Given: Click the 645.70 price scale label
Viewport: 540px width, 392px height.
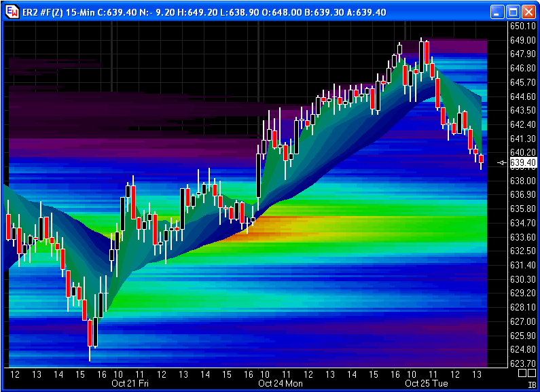Looking at the screenshot, I should click(x=523, y=82).
